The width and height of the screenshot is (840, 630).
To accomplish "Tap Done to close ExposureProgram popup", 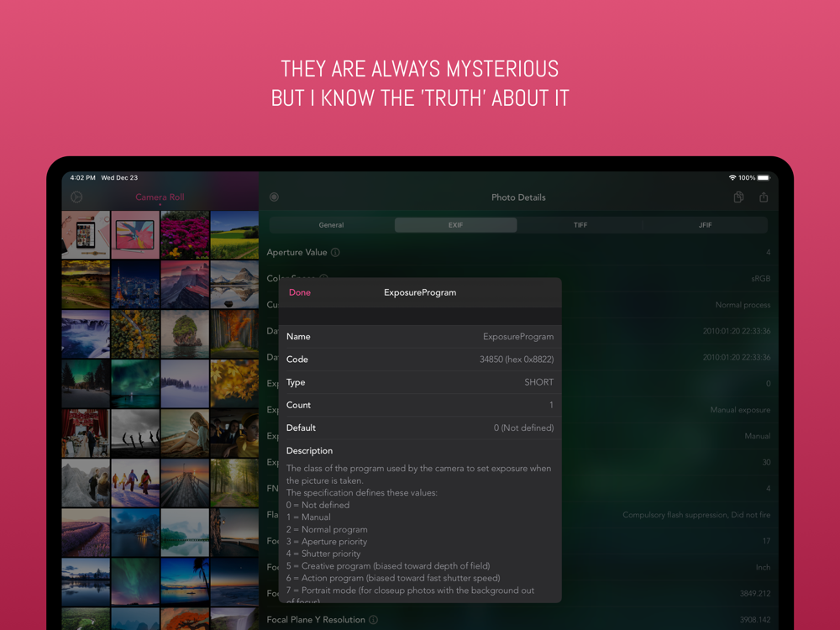I will (x=300, y=292).
